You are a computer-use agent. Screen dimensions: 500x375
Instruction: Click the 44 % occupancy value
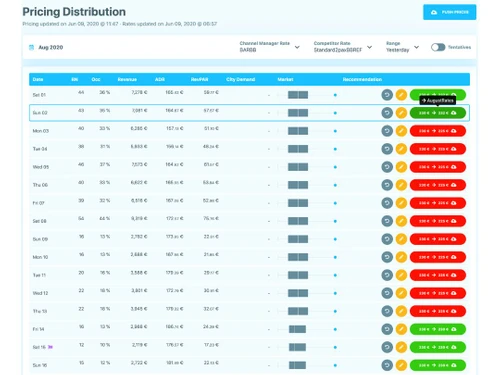point(105,219)
